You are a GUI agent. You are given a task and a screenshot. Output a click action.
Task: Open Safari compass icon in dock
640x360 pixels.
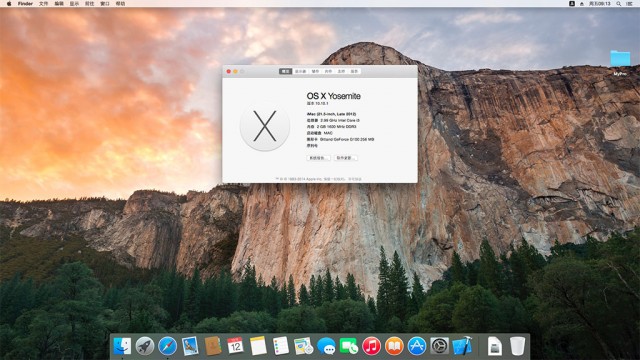tap(167, 346)
